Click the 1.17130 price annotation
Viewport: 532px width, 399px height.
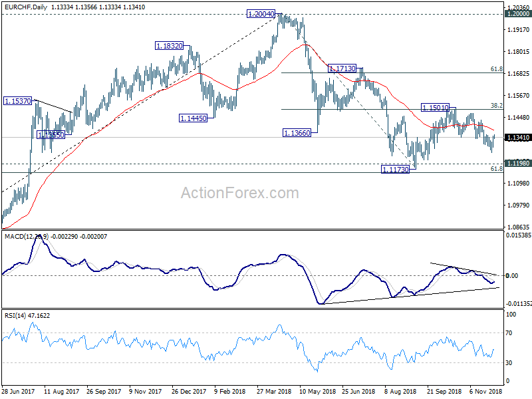(342, 68)
